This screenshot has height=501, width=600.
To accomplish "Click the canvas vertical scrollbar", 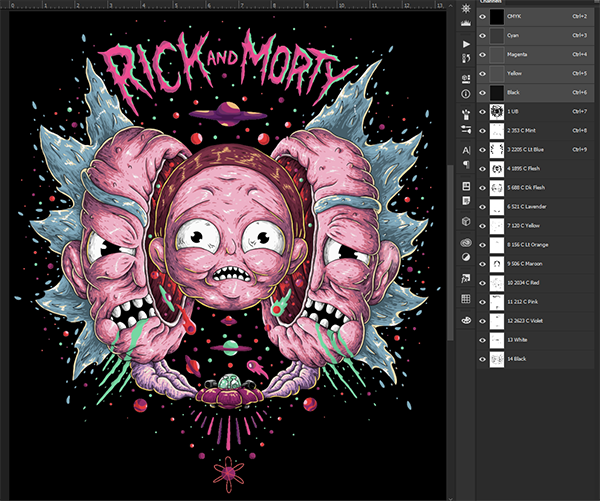I will click(x=450, y=253).
